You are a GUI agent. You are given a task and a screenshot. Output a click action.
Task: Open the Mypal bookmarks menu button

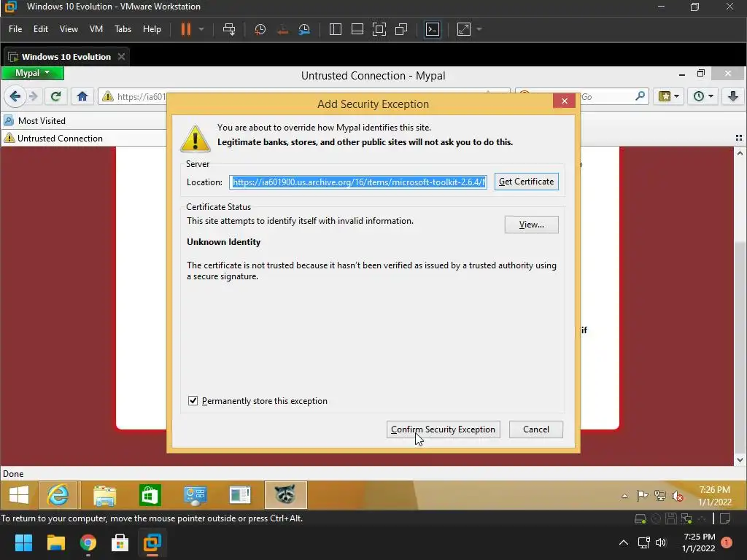669,97
